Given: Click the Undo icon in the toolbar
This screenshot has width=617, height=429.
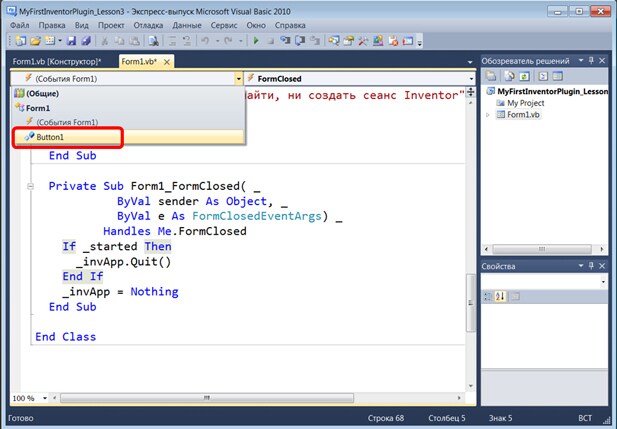Looking at the screenshot, I should [x=203, y=42].
